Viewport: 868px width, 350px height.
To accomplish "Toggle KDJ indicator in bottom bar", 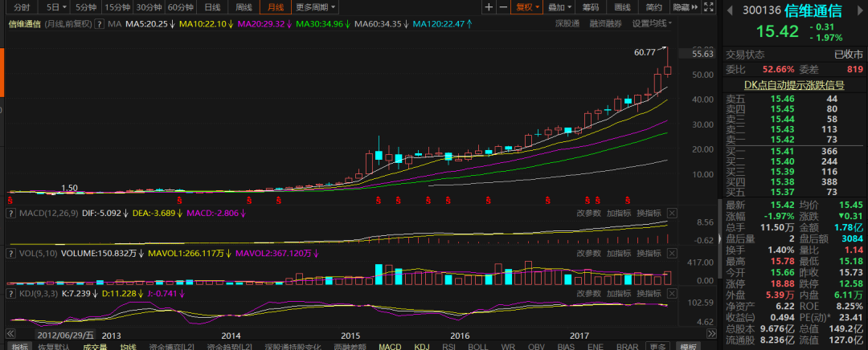I will tap(422, 346).
